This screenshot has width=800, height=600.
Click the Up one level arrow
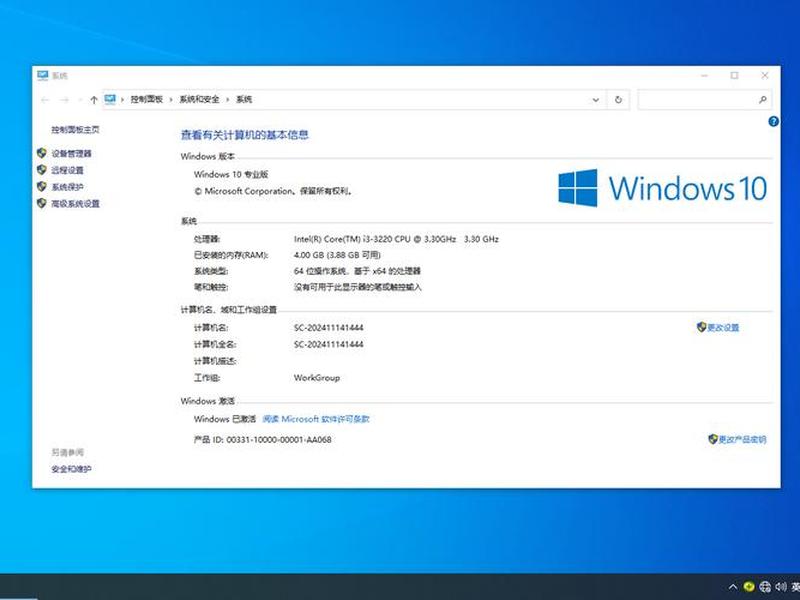click(x=94, y=100)
